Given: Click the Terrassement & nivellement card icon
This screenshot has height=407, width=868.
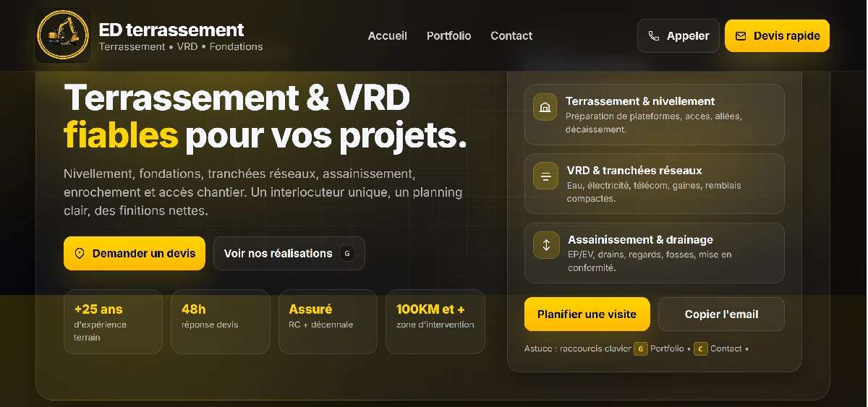Looking at the screenshot, I should (545, 107).
